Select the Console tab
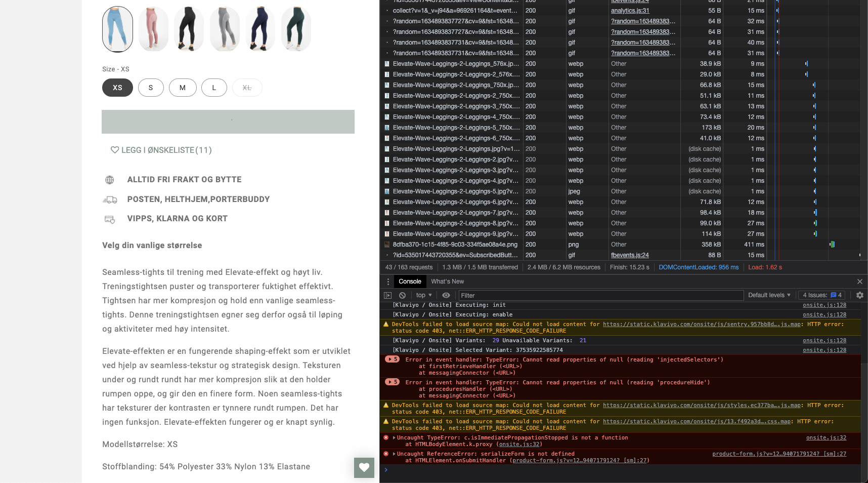Image resolution: width=868 pixels, height=483 pixels. click(x=409, y=281)
